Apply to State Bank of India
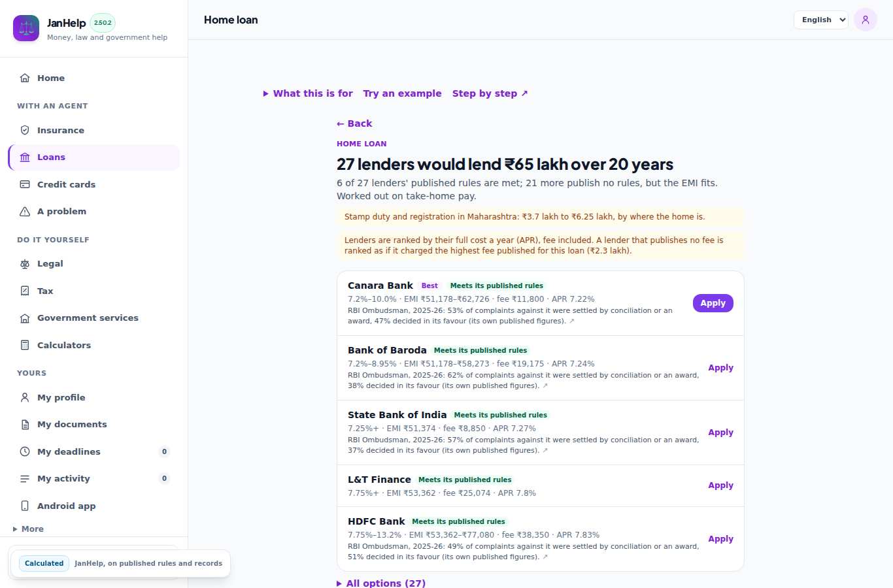This screenshot has width=893, height=588. click(x=721, y=433)
